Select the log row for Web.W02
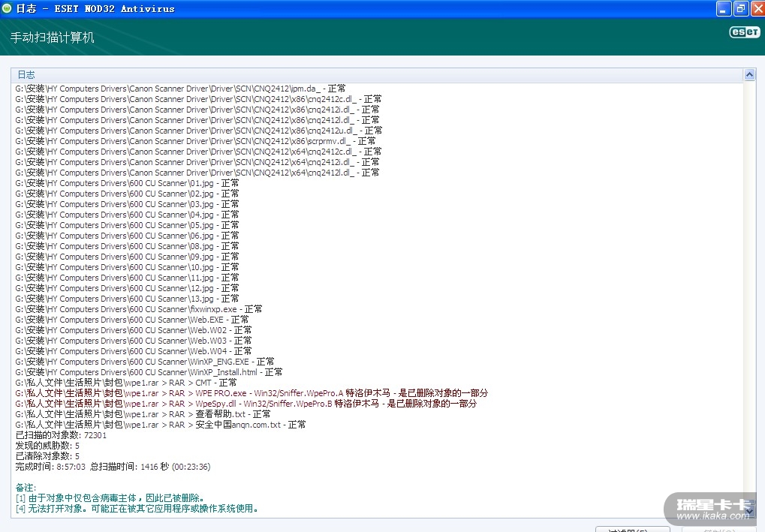The image size is (765, 532). coord(134,331)
